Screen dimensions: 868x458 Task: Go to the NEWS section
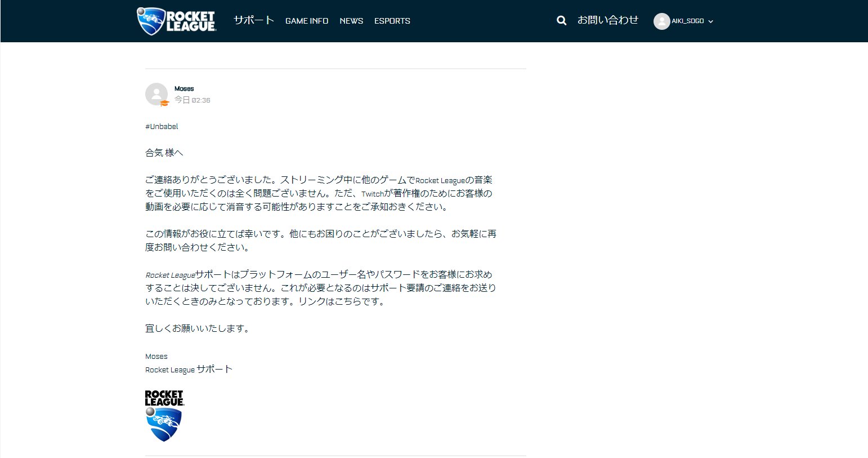(x=351, y=21)
